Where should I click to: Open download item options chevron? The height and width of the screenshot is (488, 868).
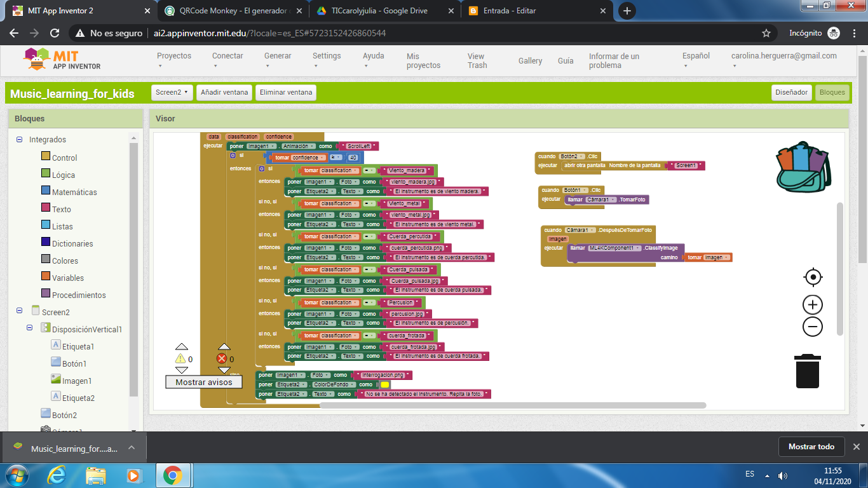[x=132, y=448]
